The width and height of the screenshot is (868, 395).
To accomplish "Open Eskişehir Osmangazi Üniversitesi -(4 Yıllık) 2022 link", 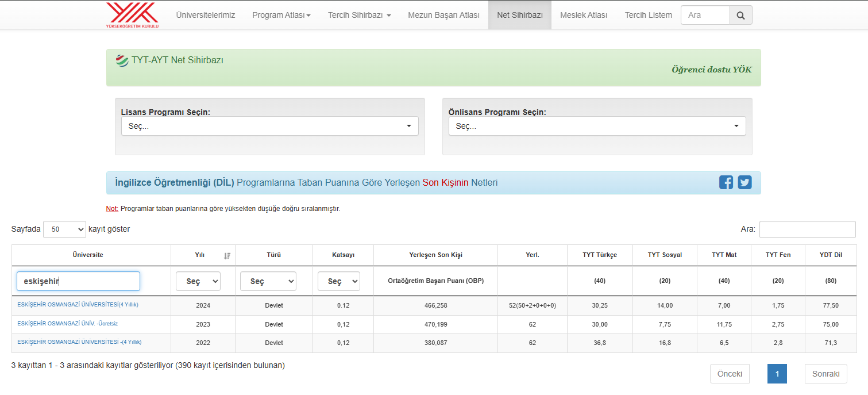I will [79, 342].
